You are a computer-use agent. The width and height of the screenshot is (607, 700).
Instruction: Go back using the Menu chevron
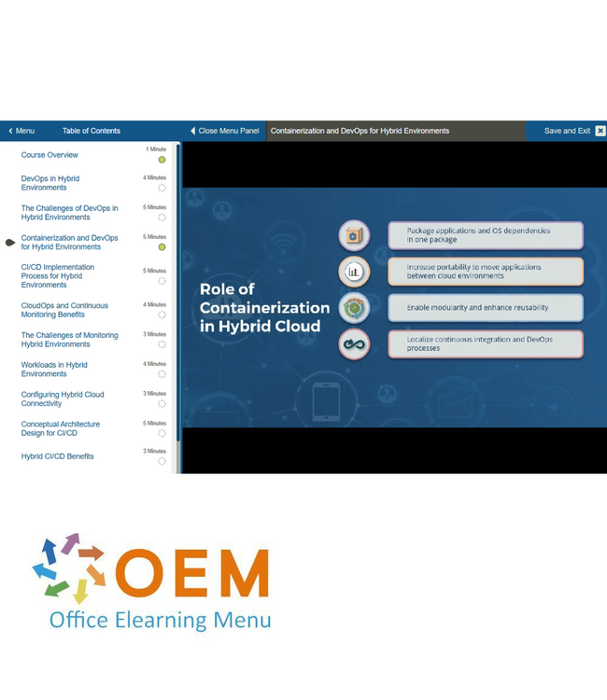pos(21,131)
